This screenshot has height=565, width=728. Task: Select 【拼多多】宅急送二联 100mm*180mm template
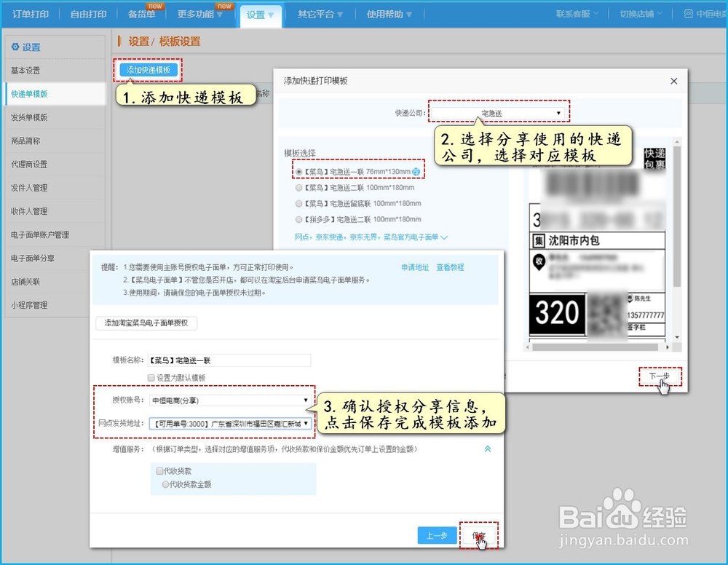pos(298,219)
